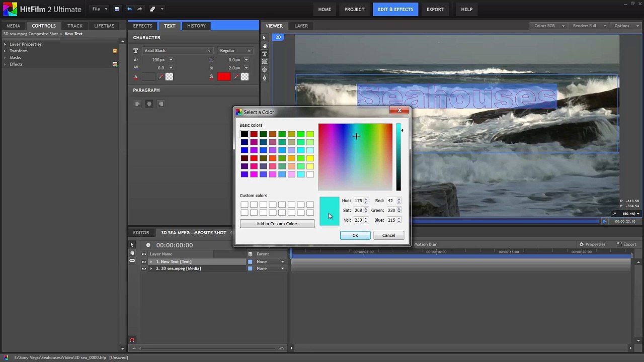
Task: Open the Export screen tab
Action: (435, 9)
